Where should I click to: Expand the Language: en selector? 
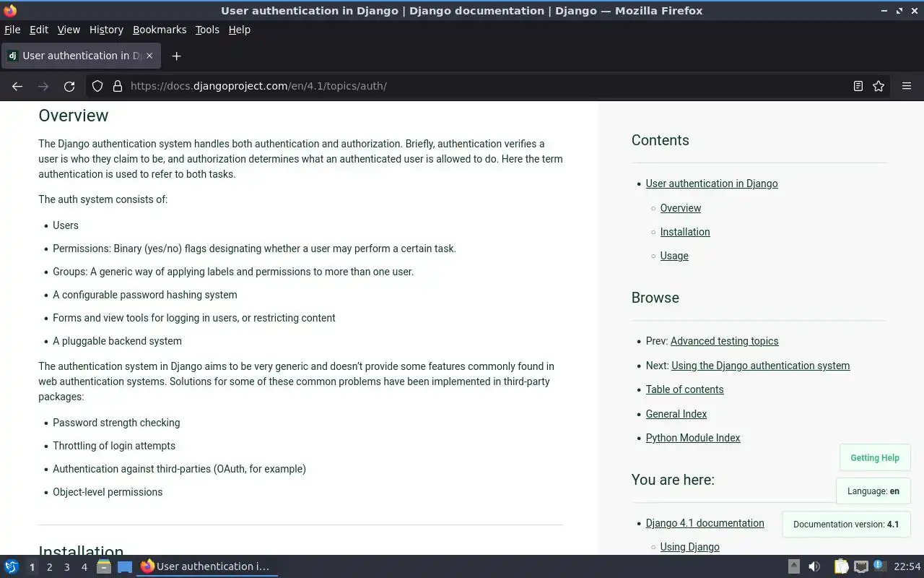[x=873, y=491]
